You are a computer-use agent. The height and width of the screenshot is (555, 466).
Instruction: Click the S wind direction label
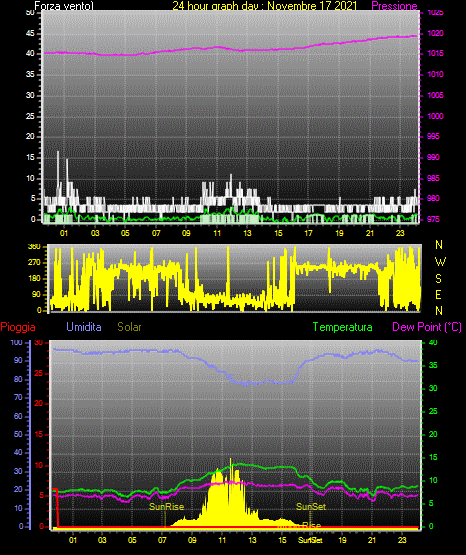pyautogui.click(x=438, y=279)
